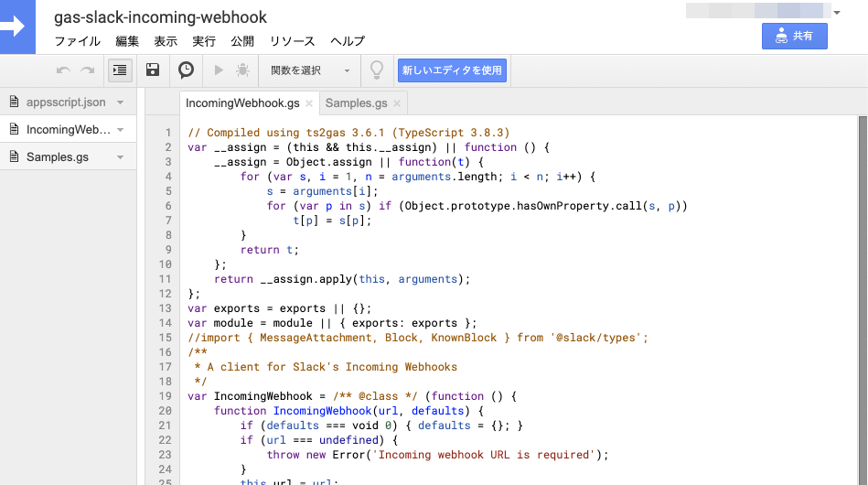Switch to IncomingWebhook.gs tab

point(242,103)
